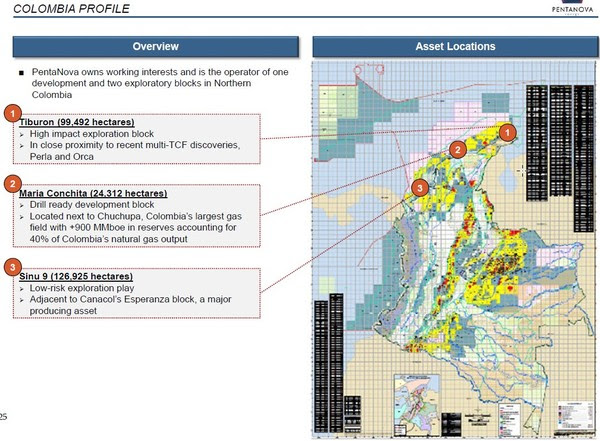Click 'High impact exploration block' bullet
This screenshot has height=441, width=600.
(91, 134)
